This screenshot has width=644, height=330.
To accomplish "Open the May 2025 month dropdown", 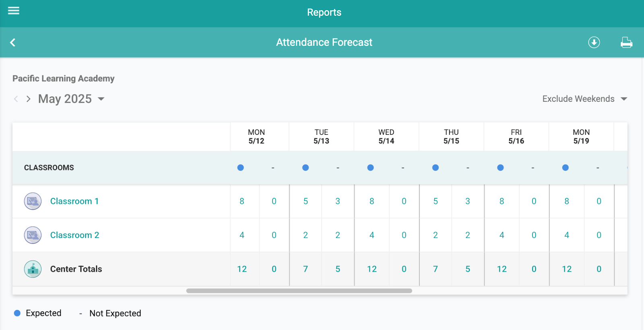I will pyautogui.click(x=101, y=99).
